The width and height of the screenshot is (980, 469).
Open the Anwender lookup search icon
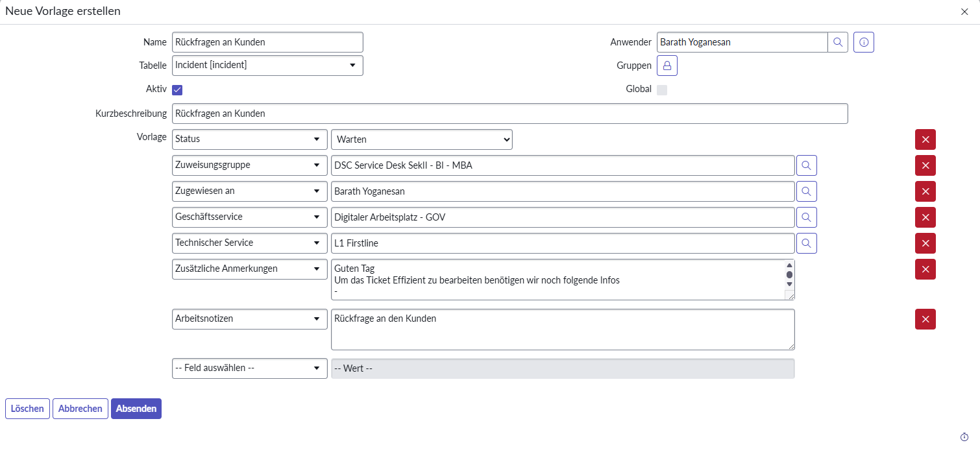838,42
